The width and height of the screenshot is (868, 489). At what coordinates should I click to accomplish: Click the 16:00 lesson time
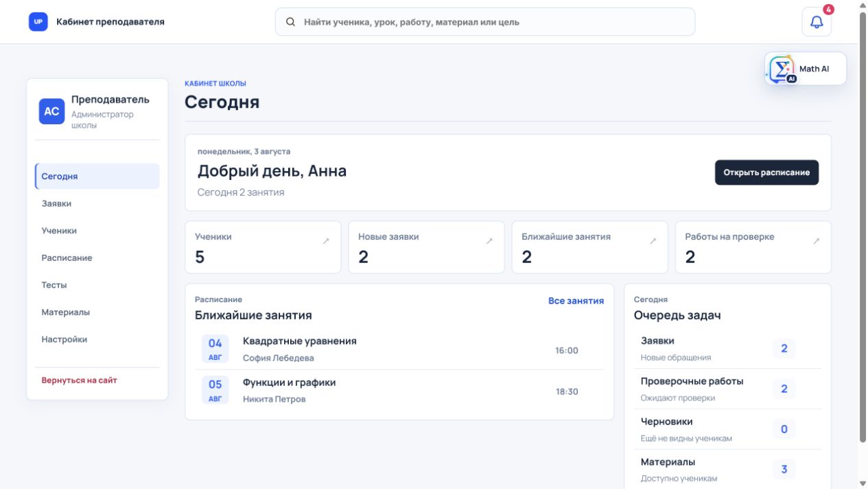coord(567,350)
